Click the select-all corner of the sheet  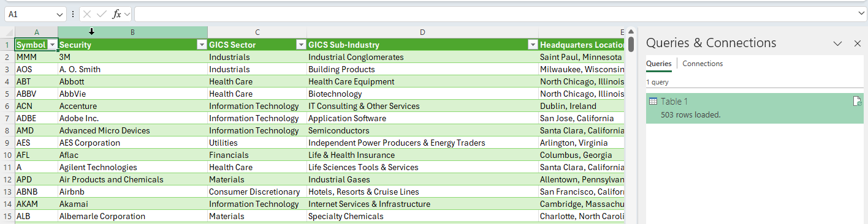point(7,32)
